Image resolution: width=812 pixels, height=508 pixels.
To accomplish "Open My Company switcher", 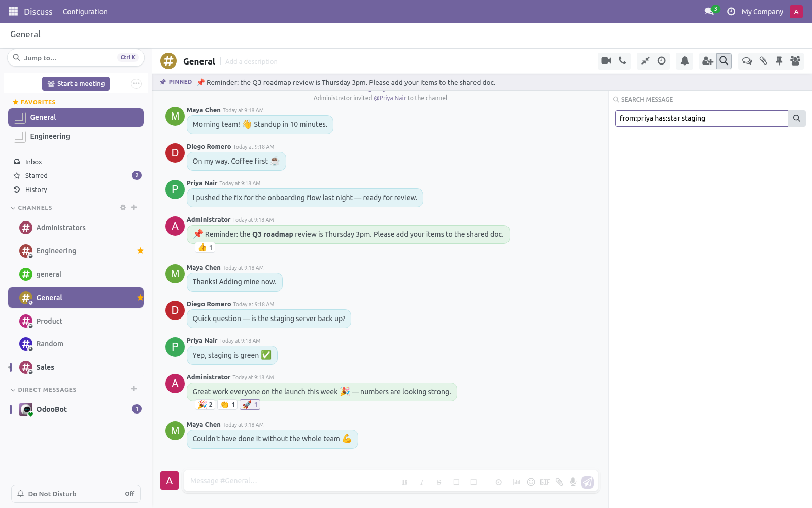I will point(762,12).
